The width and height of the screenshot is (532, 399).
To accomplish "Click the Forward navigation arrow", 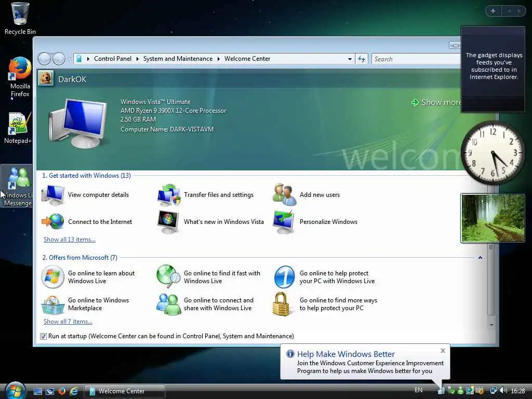I will point(59,59).
